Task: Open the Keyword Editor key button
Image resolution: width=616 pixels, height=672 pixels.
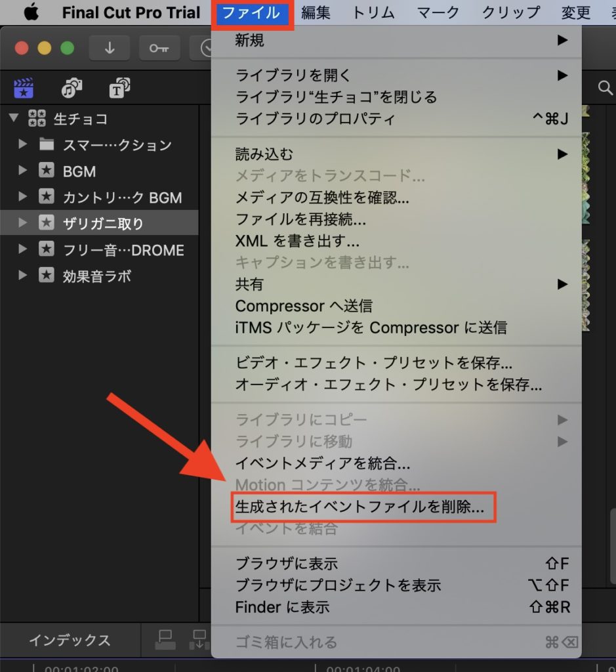Action: 159,49
